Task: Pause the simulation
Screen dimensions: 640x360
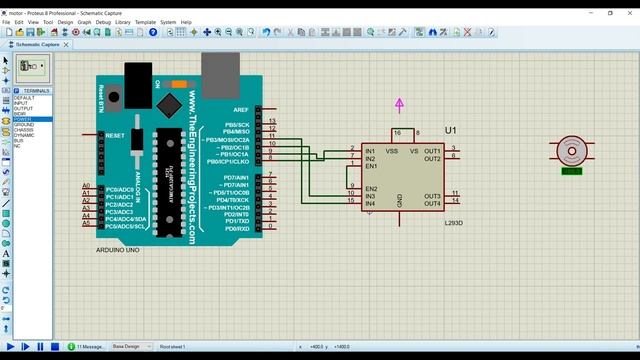Action: coord(40,347)
